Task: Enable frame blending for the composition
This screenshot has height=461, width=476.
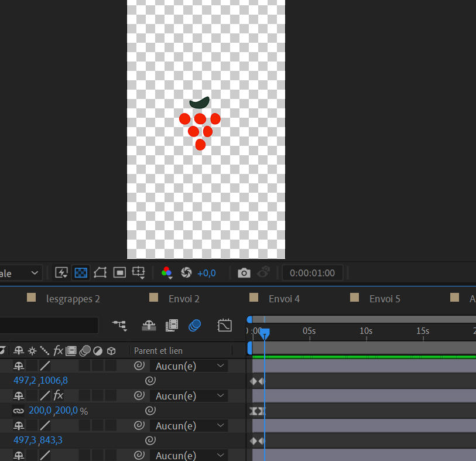Action: pos(172,325)
